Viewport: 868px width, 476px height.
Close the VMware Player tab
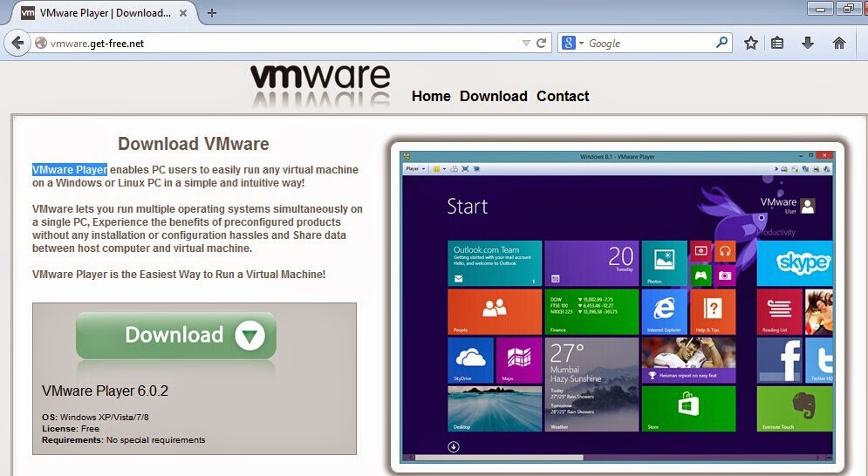pyautogui.click(x=182, y=13)
